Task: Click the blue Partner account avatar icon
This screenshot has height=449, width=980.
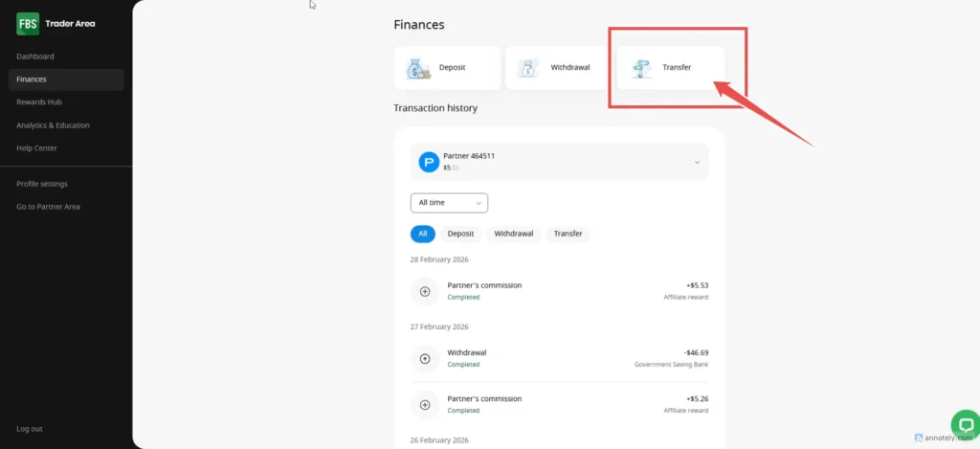Action: (429, 162)
